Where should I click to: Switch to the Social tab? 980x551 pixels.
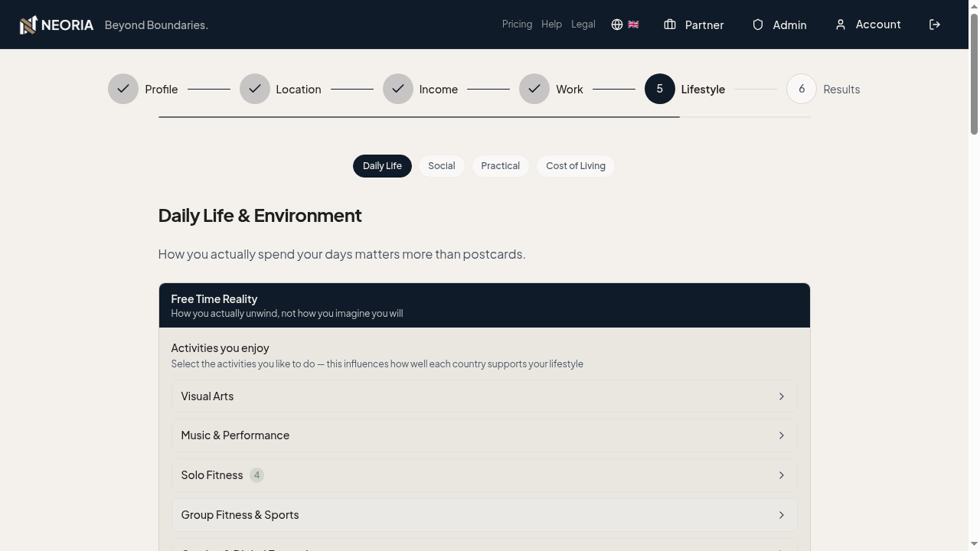(442, 166)
